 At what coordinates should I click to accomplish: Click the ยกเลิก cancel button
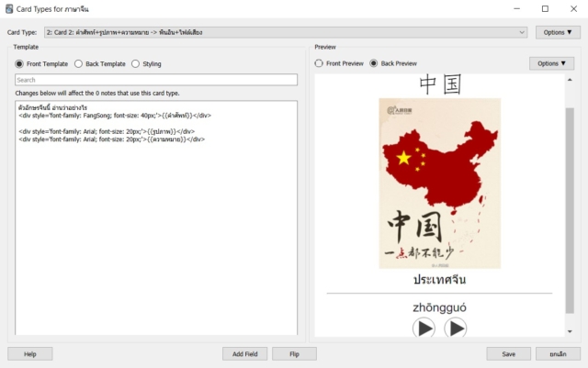click(x=558, y=353)
